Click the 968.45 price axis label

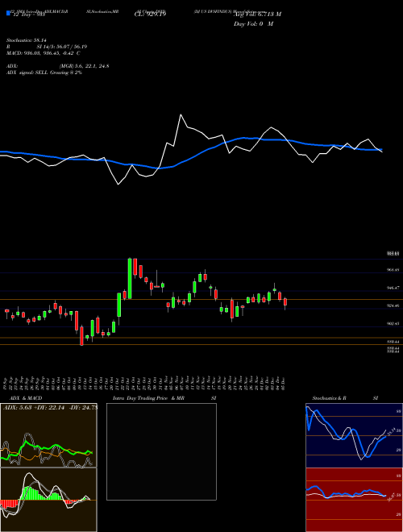click(393, 270)
